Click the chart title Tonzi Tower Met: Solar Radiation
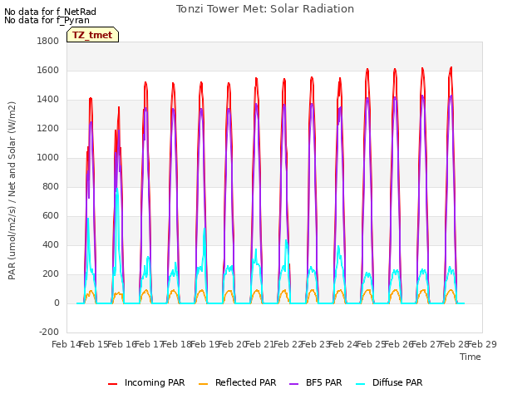 pyautogui.click(x=265, y=9)
